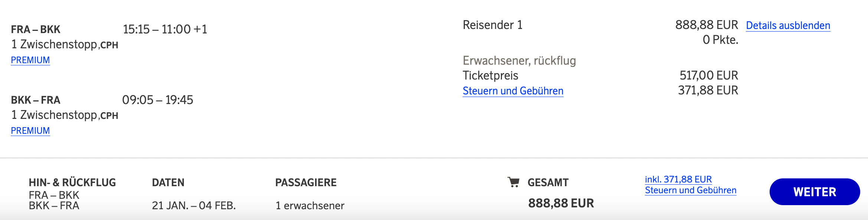Click the bold 888,88 EUR total under GESAMT
868x220 pixels.
click(x=561, y=203)
